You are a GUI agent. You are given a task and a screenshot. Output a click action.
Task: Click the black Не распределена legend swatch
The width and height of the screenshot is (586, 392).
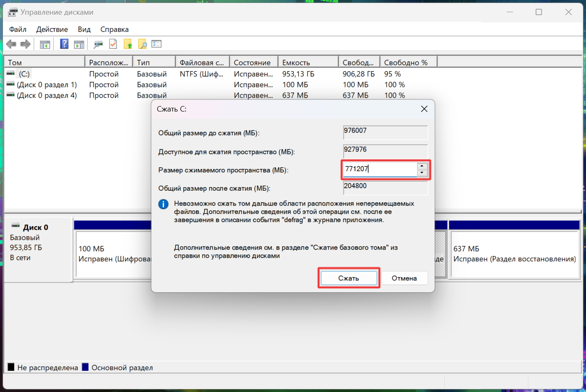click(11, 367)
